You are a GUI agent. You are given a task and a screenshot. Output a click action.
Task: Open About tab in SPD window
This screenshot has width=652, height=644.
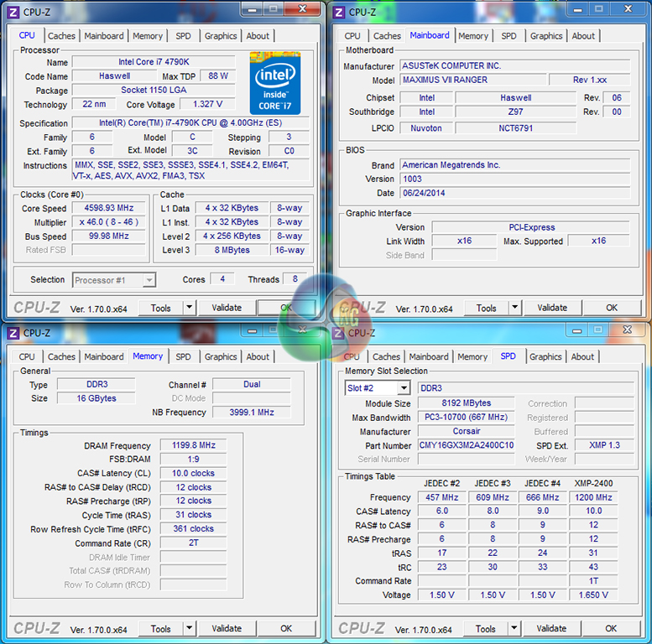(582, 357)
